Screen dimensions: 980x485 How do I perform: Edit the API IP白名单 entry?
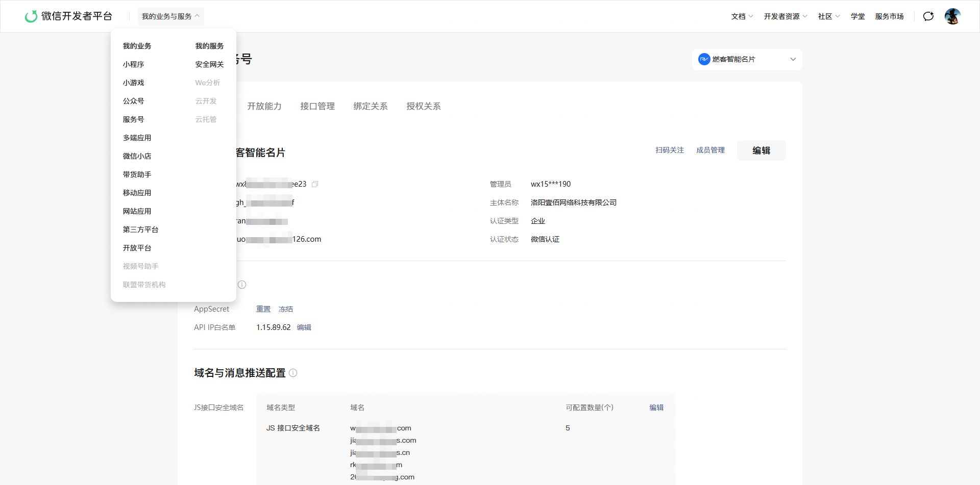304,327
